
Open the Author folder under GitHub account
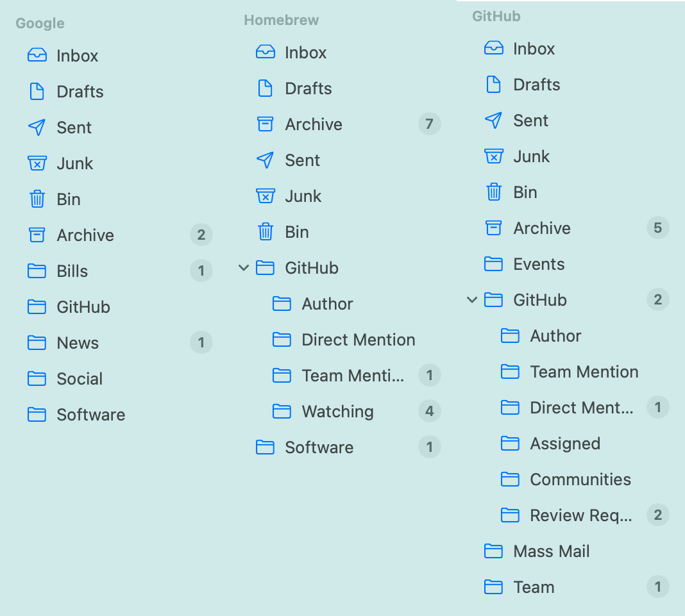tap(555, 336)
